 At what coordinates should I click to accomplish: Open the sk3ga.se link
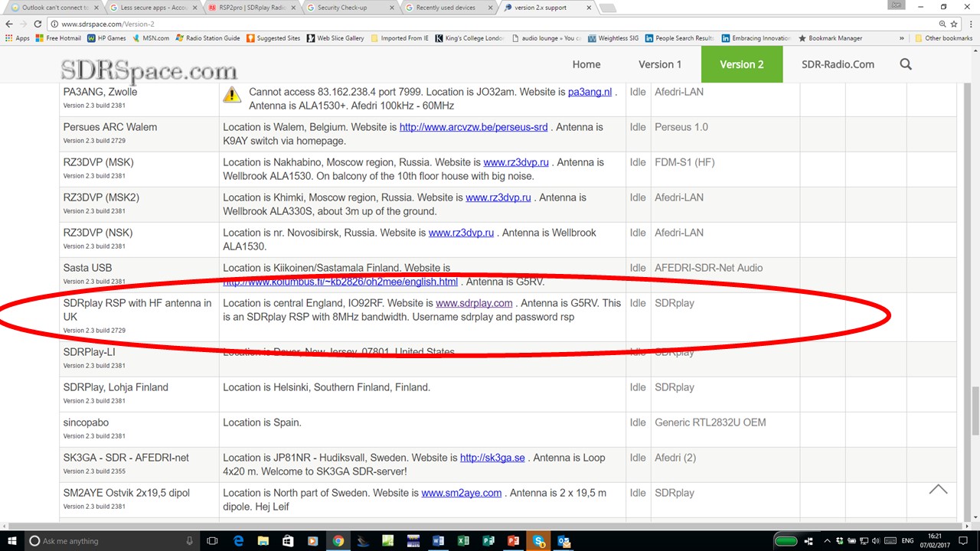point(492,458)
